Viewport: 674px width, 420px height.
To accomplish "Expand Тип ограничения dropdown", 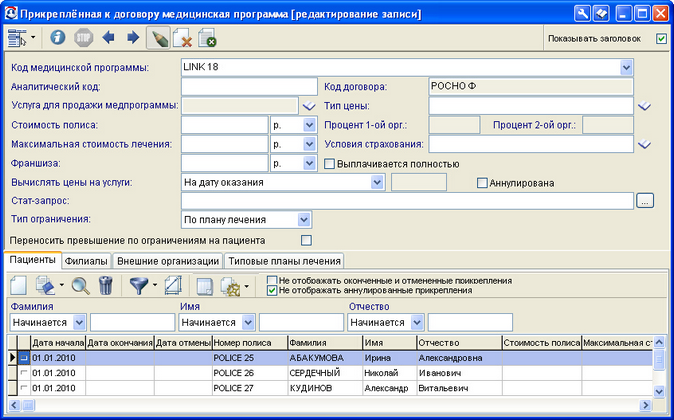I will tap(304, 220).
